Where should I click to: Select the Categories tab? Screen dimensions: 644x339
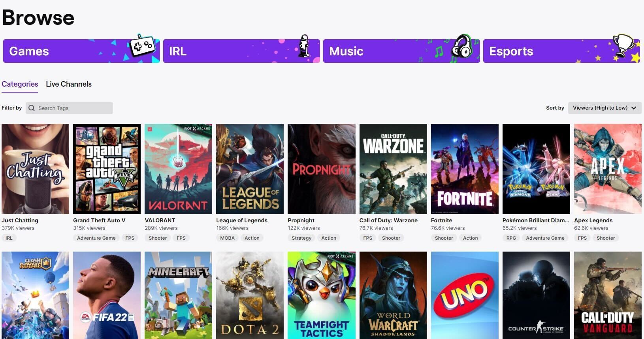[x=20, y=84]
